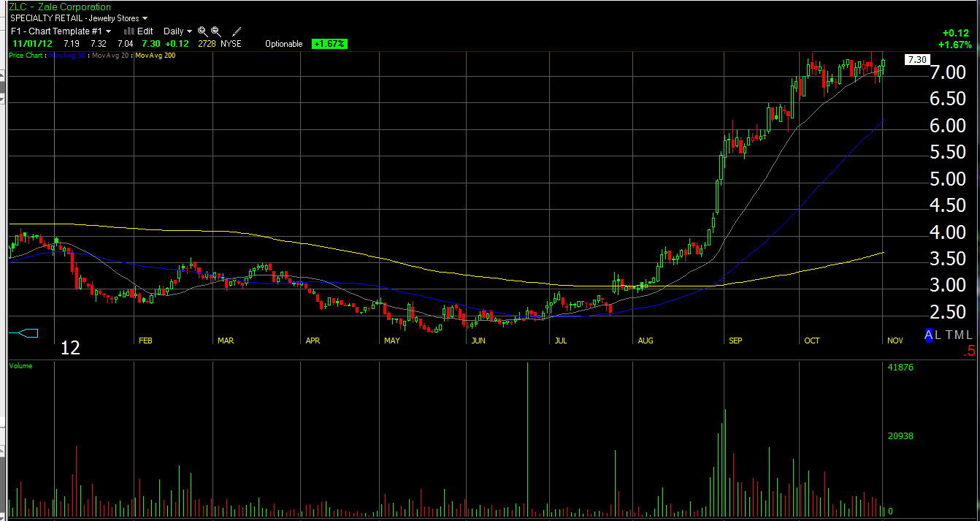Click the green +1.67% change badge
The image size is (980, 521).
pos(329,44)
